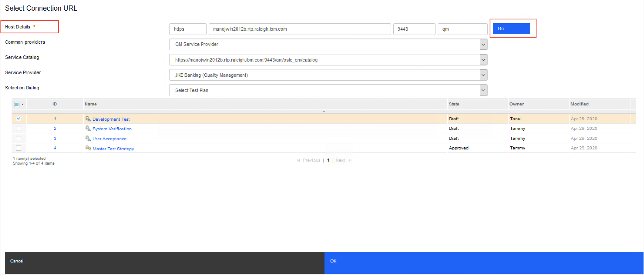The image size is (644, 275).
Task: Open the select-all checkbox dropdown arrow
Action: 23,104
